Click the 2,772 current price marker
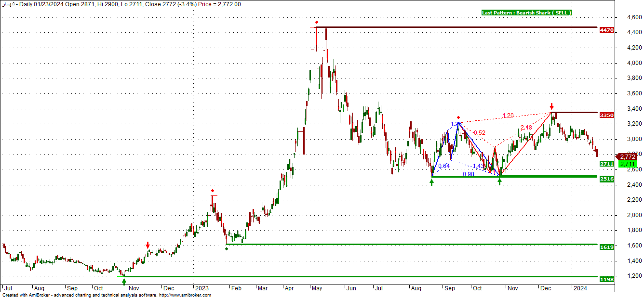 [x=628, y=157]
